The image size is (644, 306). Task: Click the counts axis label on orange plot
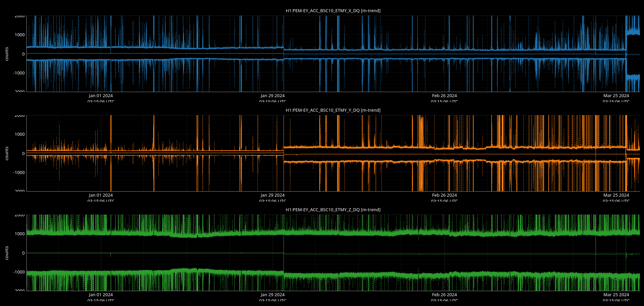(x=7, y=153)
